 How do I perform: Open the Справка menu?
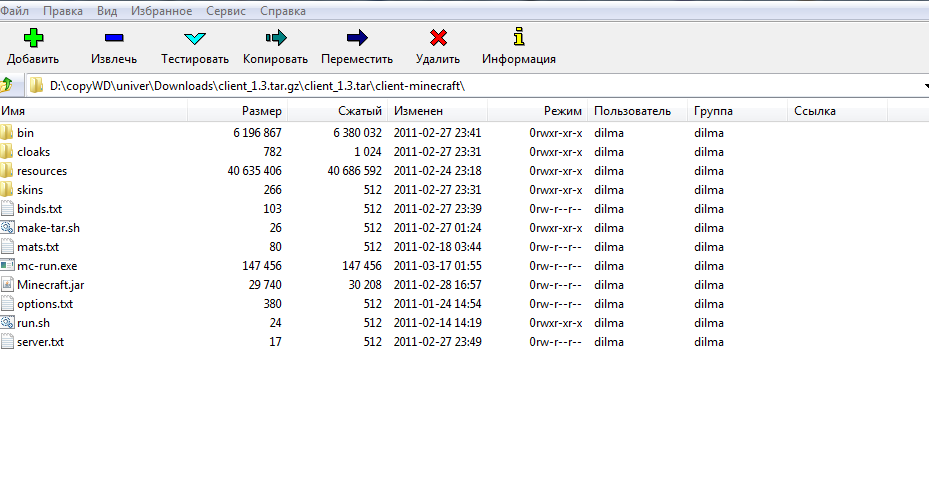(x=283, y=11)
